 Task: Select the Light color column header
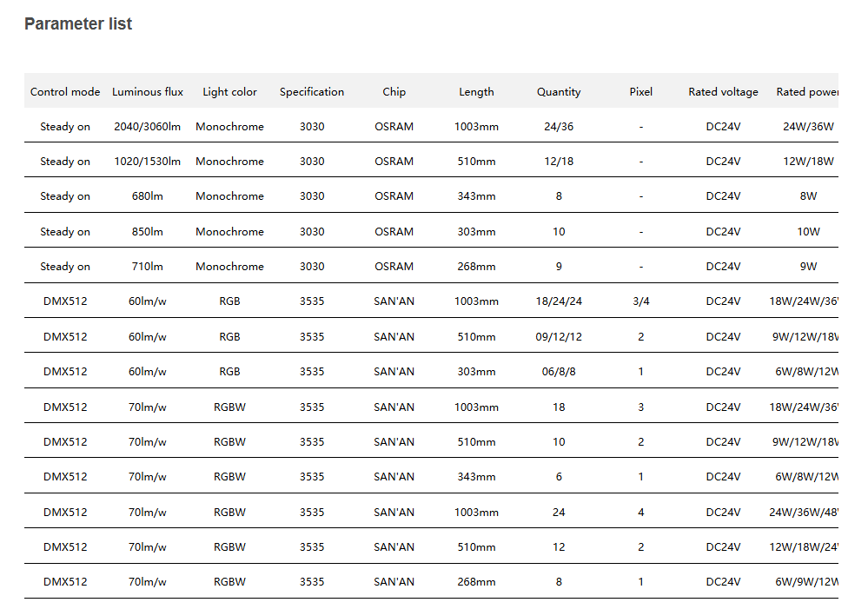(x=229, y=91)
